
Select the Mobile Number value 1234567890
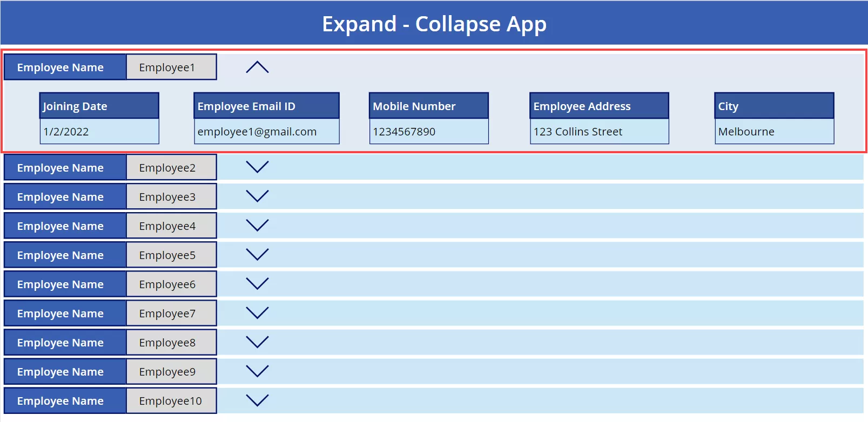pos(428,132)
